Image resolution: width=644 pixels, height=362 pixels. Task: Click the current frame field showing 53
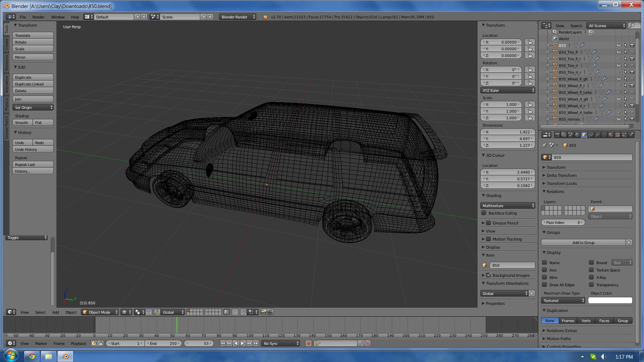(199, 343)
